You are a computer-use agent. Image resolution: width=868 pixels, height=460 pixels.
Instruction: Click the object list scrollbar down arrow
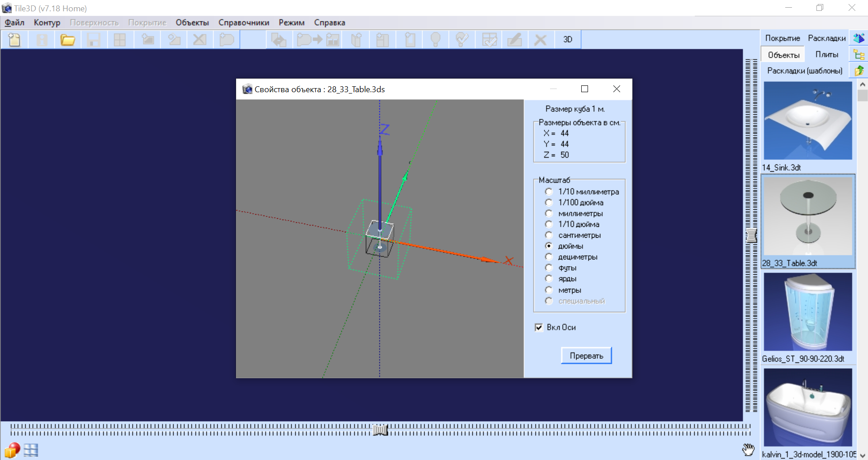coord(863,455)
